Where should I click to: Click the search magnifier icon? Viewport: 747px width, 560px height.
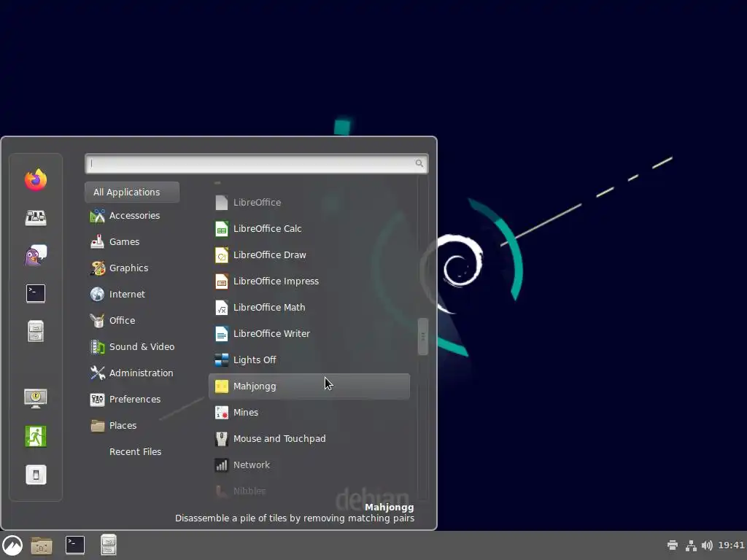click(x=419, y=163)
